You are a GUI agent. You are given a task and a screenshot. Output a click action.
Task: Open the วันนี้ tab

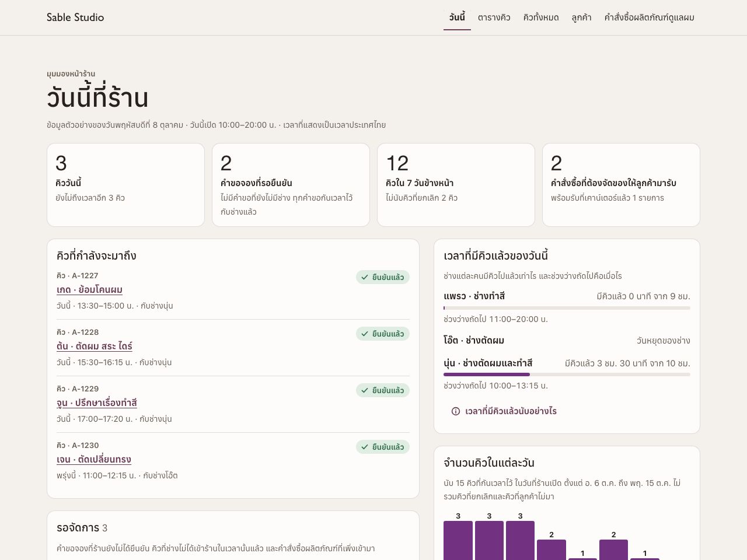click(457, 17)
